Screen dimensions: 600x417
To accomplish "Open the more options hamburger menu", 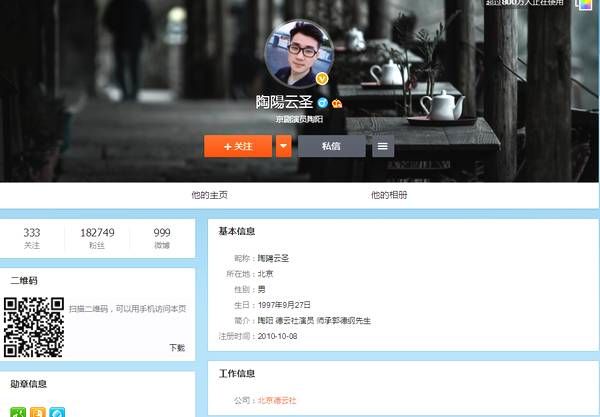I will [x=383, y=146].
